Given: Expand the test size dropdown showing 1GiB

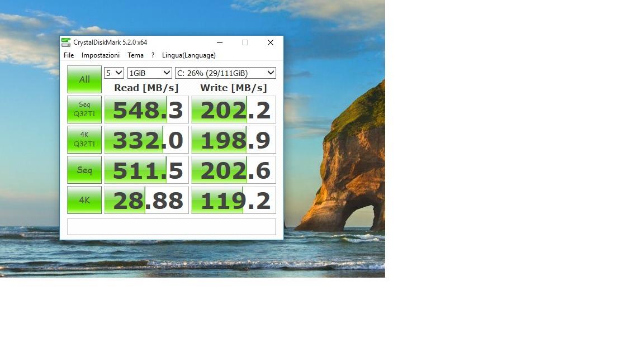Looking at the screenshot, I should pyautogui.click(x=149, y=73).
